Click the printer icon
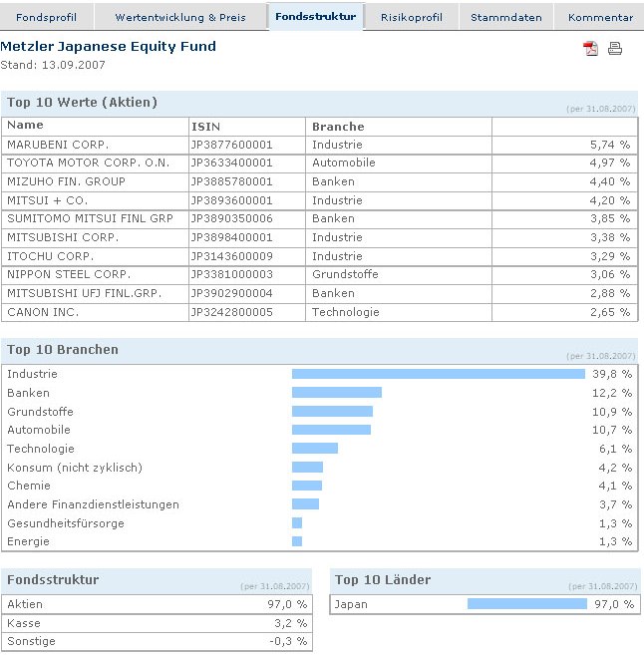The image size is (644, 655). click(x=615, y=49)
